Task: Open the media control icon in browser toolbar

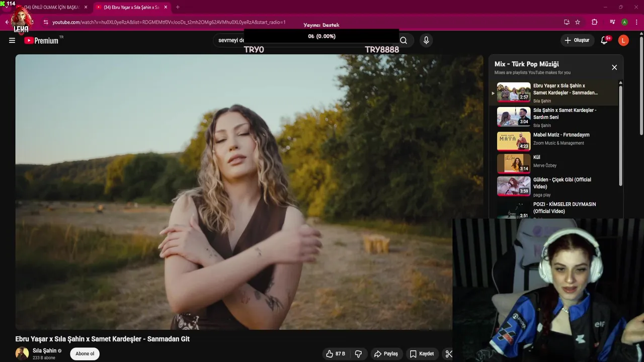Action: click(612, 22)
